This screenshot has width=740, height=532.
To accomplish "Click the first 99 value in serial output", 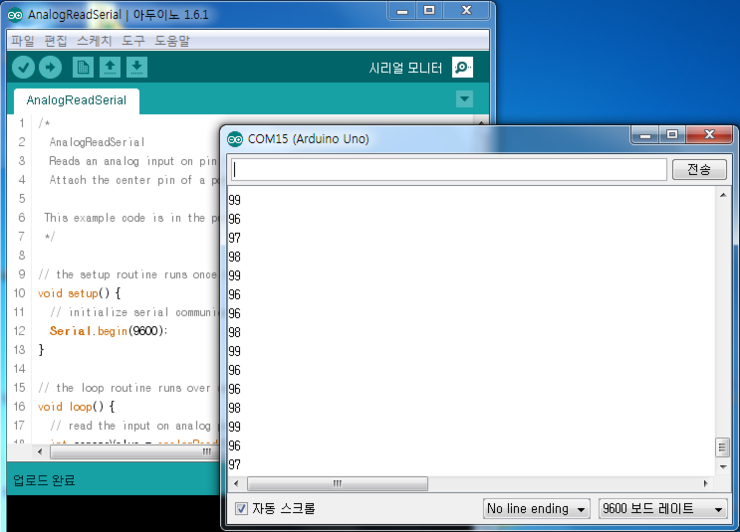I will coord(235,200).
